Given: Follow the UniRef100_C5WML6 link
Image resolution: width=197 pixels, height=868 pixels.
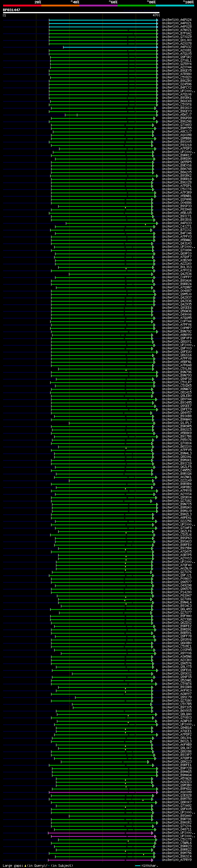Looking at the screenshot, I should (176, 843).
